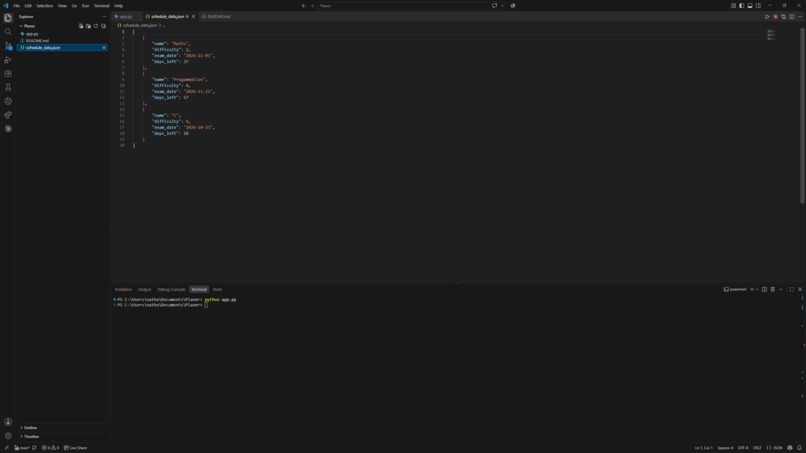This screenshot has height=453, width=806.
Task: Open the Selection menu
Action: coord(45,6)
